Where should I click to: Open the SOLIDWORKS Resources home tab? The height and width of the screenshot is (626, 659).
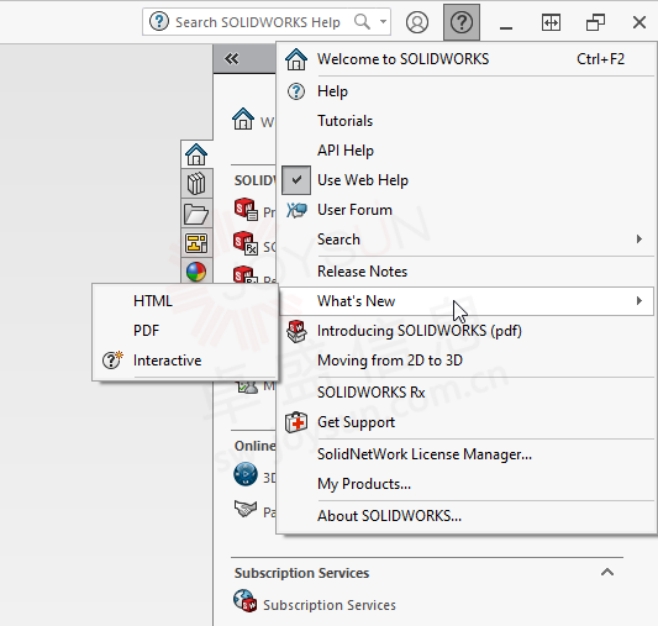point(196,154)
